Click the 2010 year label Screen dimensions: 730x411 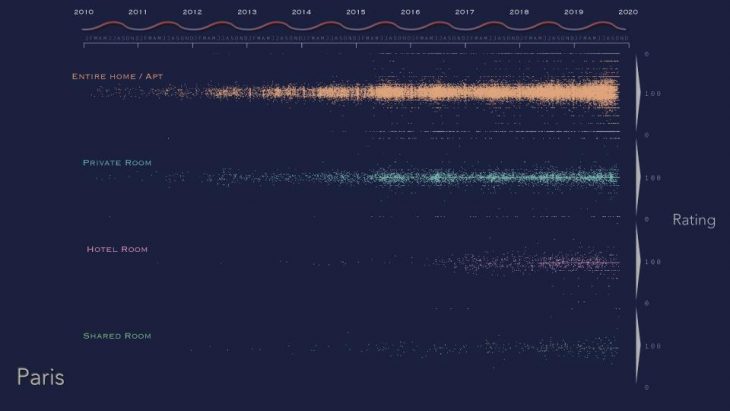(x=84, y=11)
